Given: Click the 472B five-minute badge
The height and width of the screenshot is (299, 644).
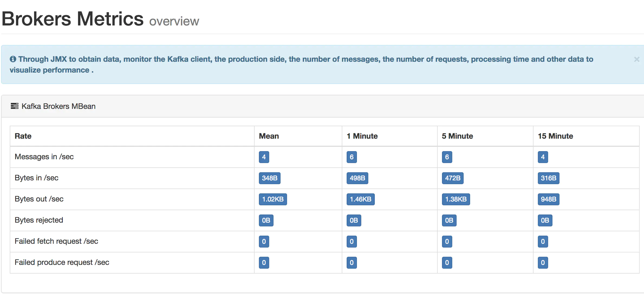Looking at the screenshot, I should click(453, 178).
